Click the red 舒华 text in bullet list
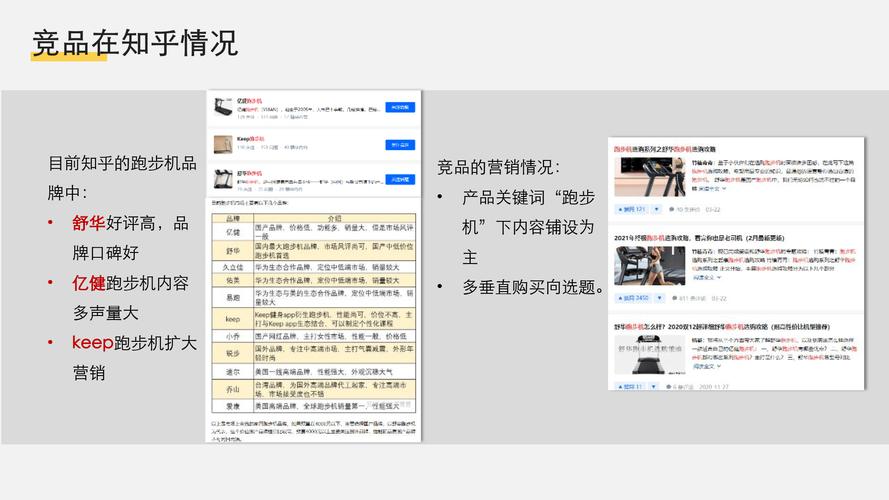Image resolution: width=889 pixels, height=500 pixels. (x=88, y=223)
